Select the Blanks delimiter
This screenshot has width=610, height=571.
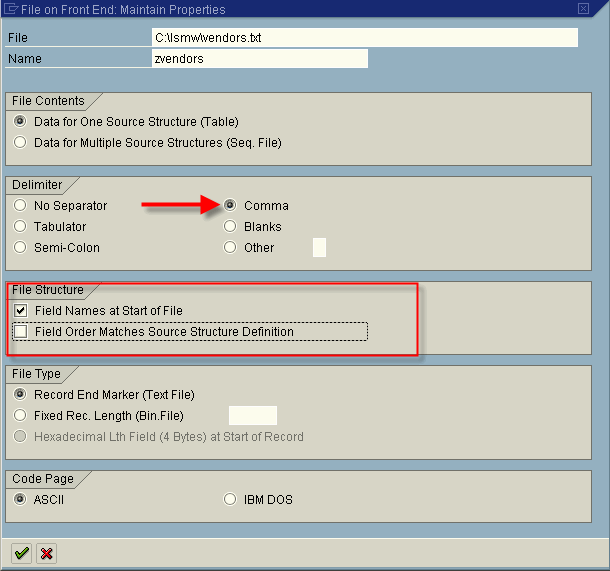231,226
